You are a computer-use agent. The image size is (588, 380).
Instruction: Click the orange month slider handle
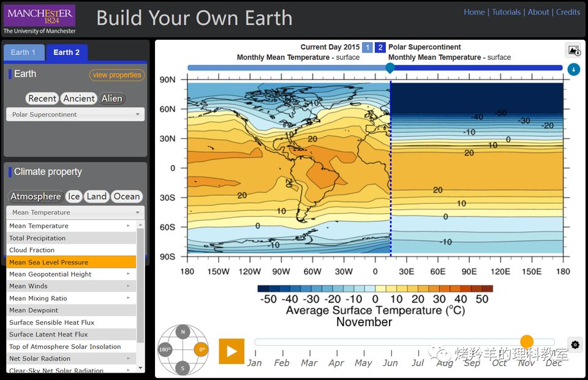(526, 342)
